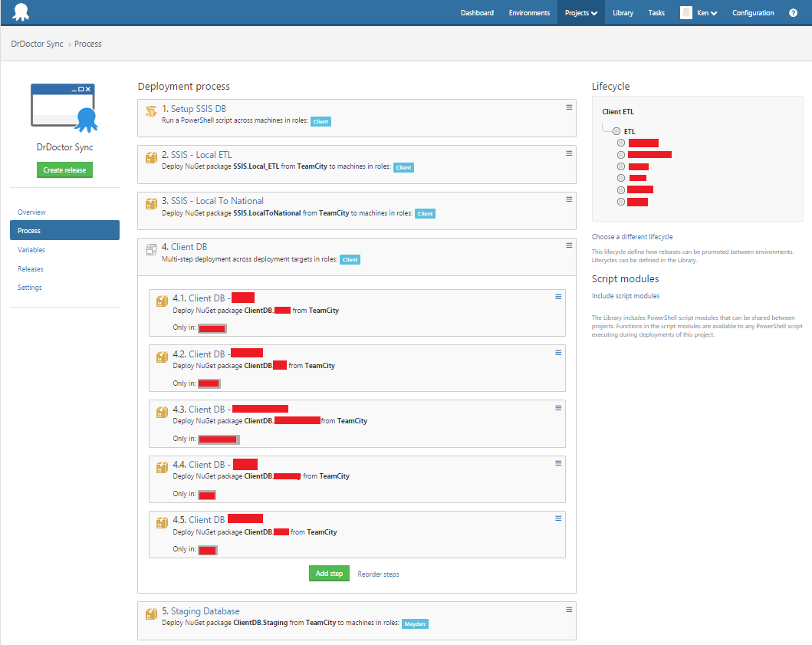
Task: Click the Octopus Deploy logo in header
Action: (21, 13)
